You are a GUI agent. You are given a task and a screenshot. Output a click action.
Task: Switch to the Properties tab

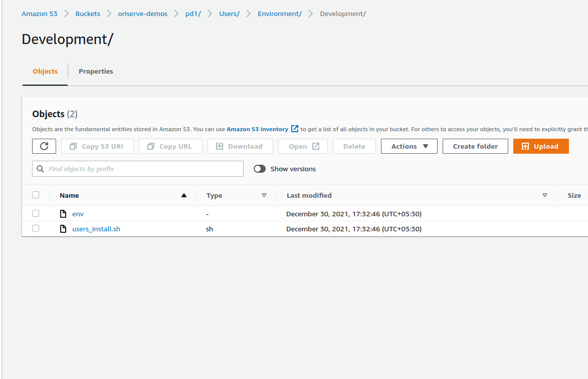pos(96,72)
